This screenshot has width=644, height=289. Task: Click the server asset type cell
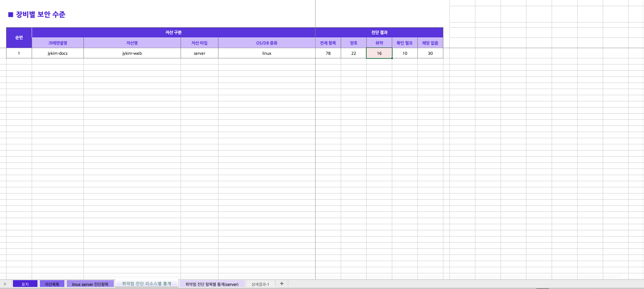(199, 53)
